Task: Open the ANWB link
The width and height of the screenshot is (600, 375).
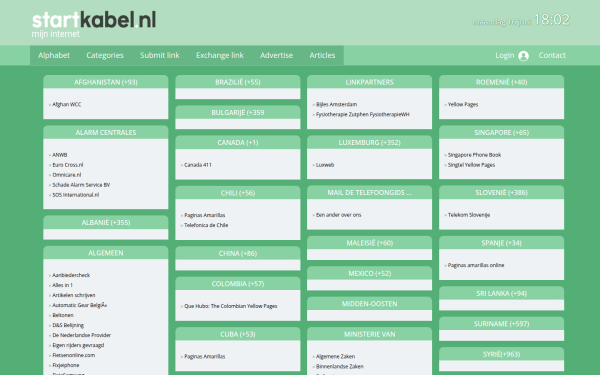Action: [x=60, y=155]
